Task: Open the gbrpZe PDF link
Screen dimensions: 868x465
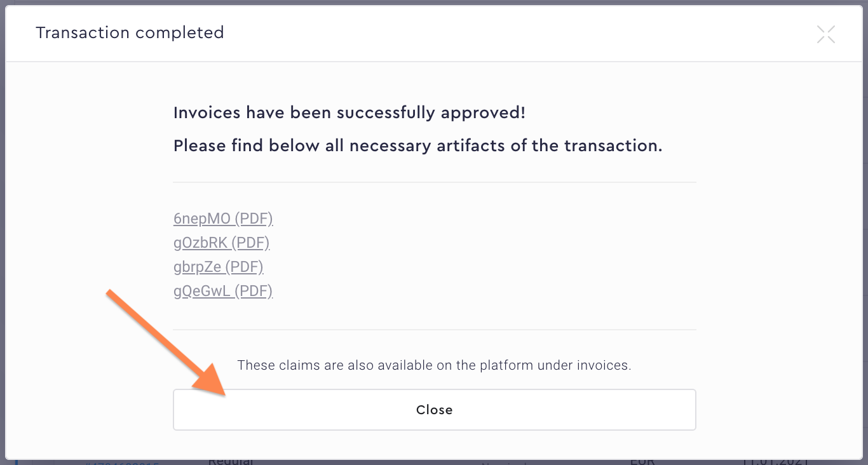Action: pyautogui.click(x=218, y=266)
